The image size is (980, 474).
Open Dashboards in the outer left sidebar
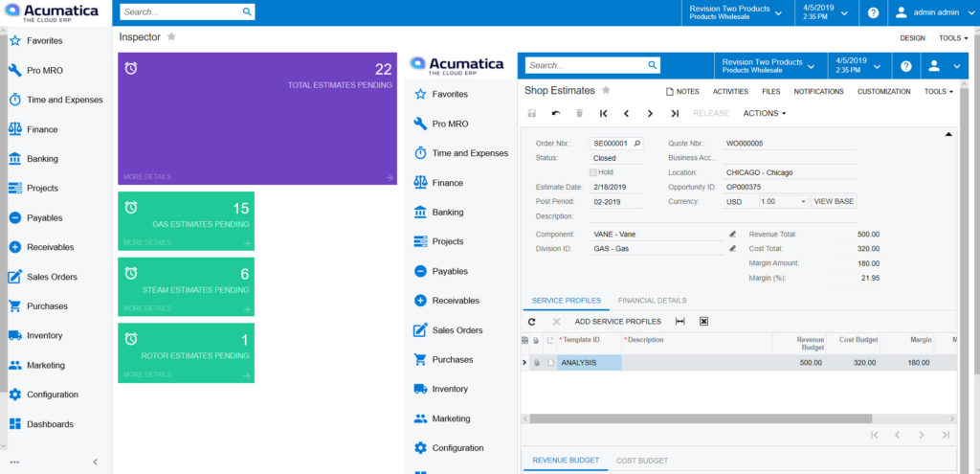coord(41,424)
